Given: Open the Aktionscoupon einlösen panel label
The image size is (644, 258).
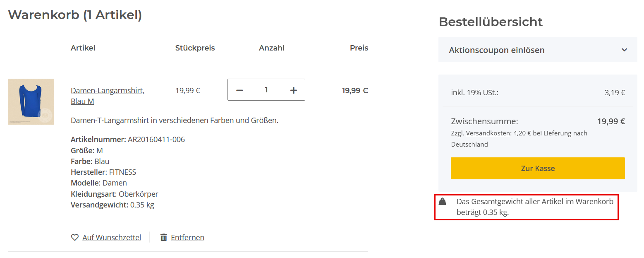Looking at the screenshot, I should pyautogui.click(x=496, y=50).
